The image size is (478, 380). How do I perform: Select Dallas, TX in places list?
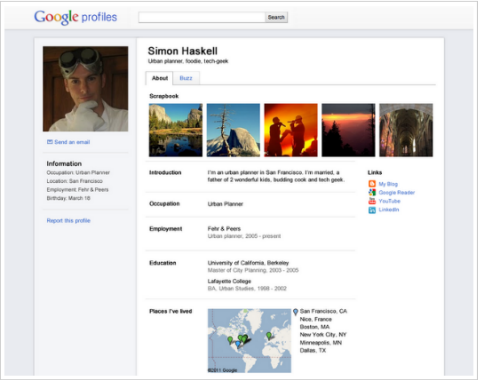pos(313,350)
